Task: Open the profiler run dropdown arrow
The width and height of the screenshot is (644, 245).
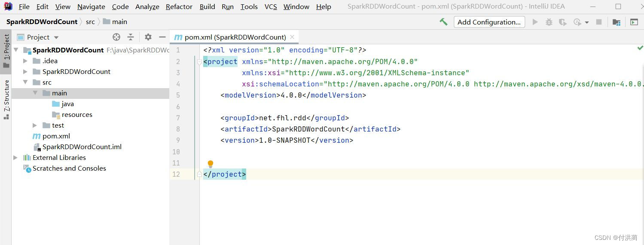Action: (587, 22)
